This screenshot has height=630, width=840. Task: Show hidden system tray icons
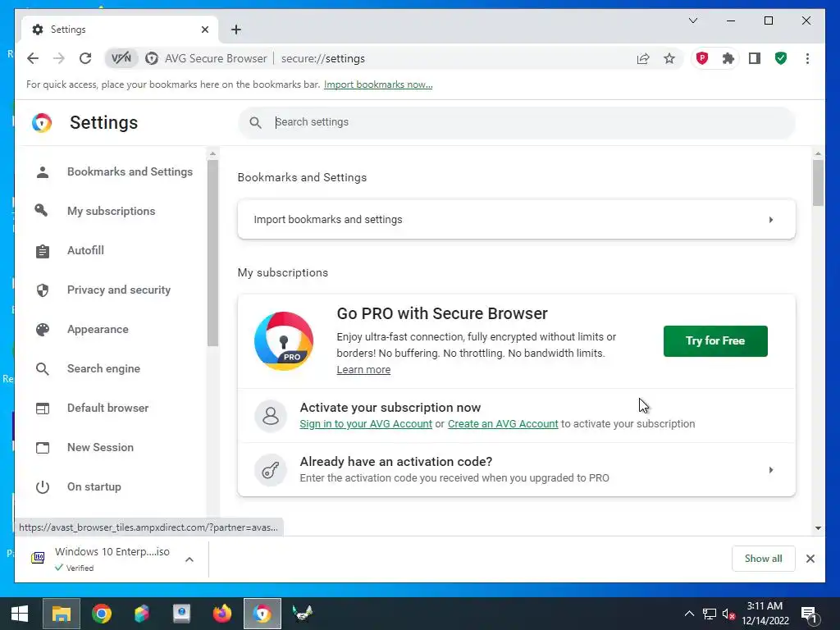(x=689, y=614)
